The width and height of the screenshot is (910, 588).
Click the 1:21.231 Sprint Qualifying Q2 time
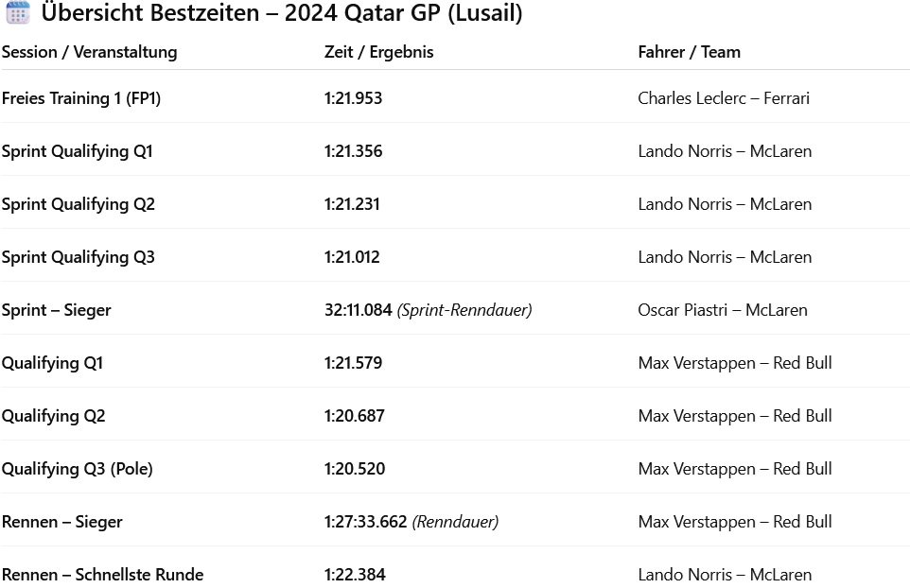[352, 204]
